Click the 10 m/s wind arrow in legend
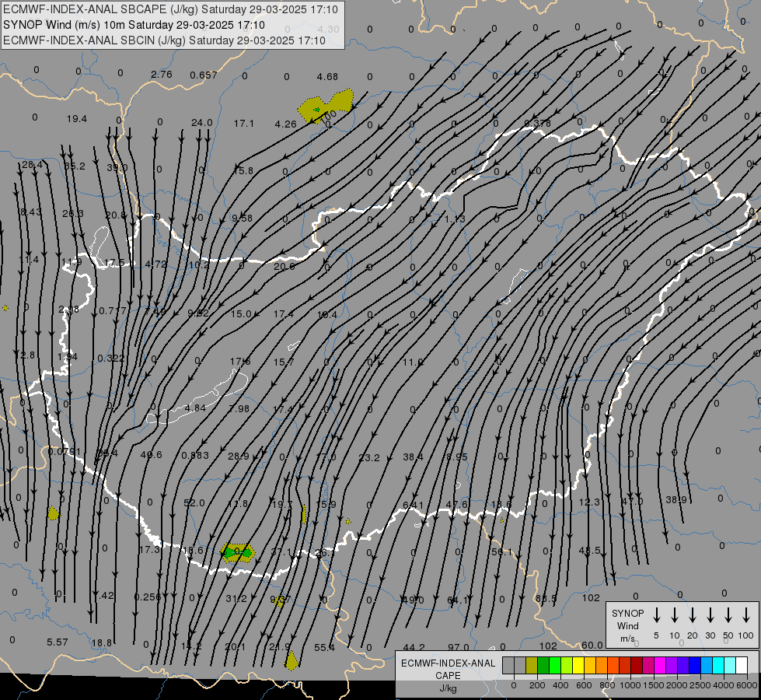Image resolution: width=761 pixels, height=700 pixels. 674,614
